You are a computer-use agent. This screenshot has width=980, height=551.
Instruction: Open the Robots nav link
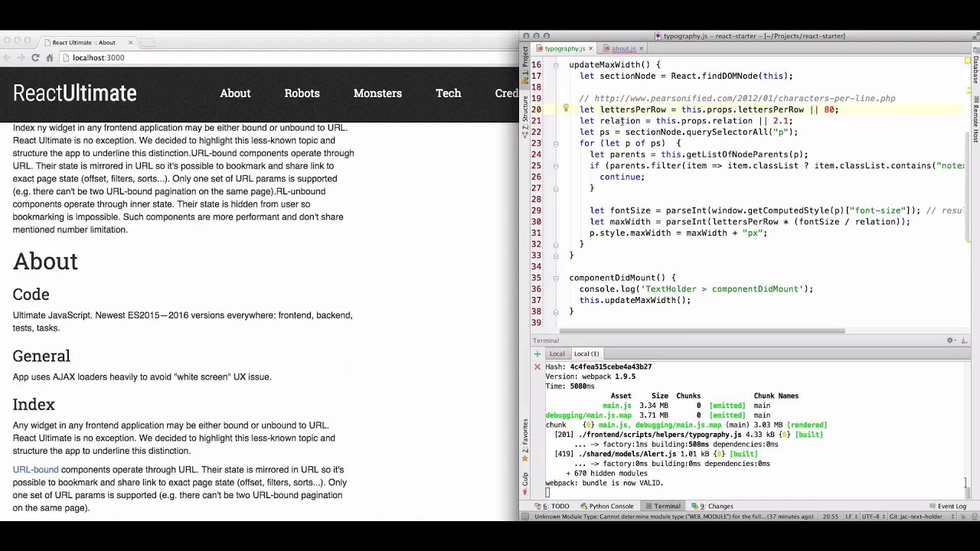point(302,93)
